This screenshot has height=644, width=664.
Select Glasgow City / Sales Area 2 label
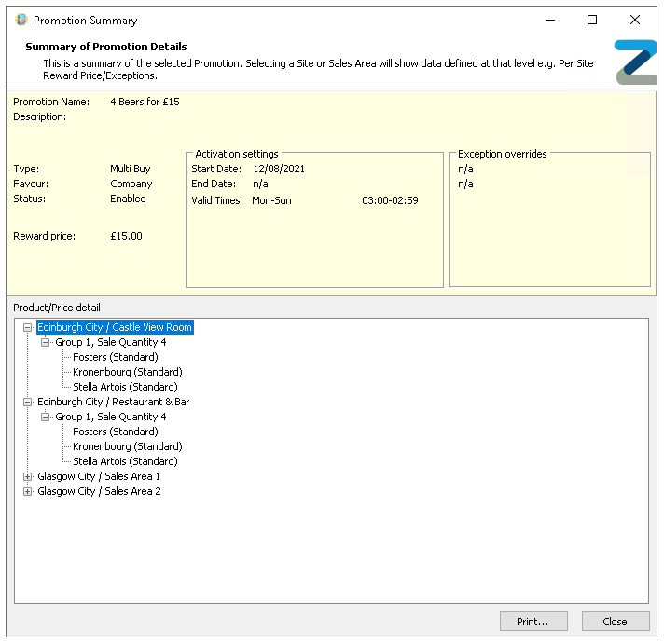pos(99,491)
